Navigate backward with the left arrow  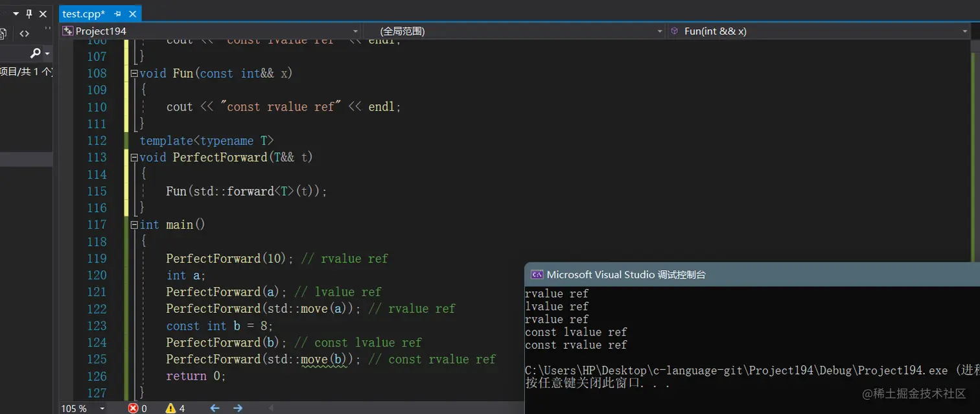(x=215, y=408)
